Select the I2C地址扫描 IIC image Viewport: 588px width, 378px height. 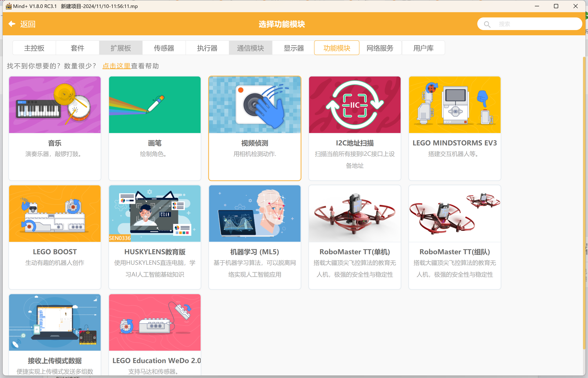[x=355, y=105]
